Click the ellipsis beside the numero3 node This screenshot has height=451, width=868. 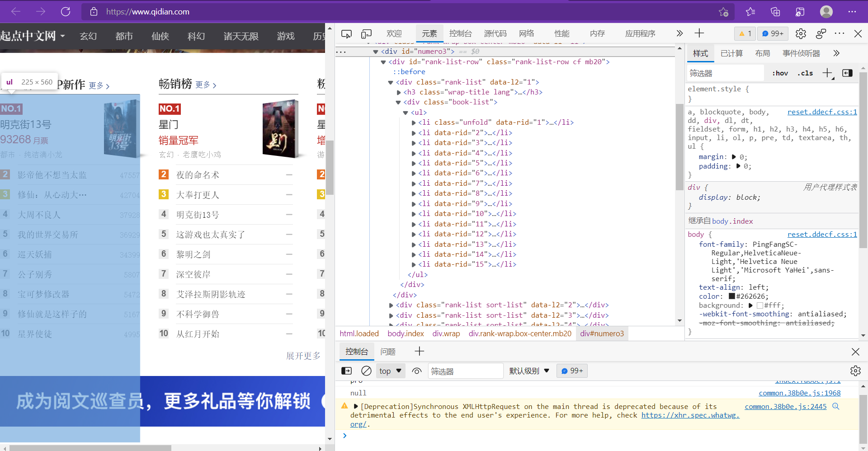click(x=341, y=52)
